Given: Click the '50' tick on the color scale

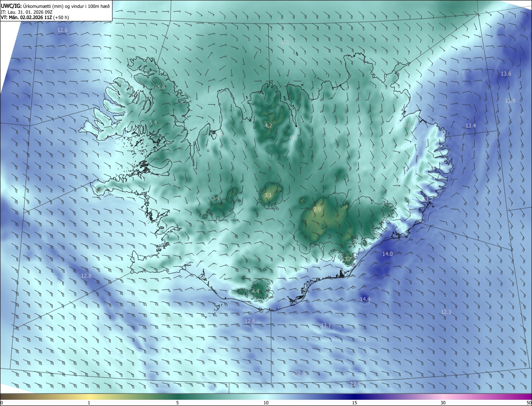Looking at the screenshot, I should click(529, 403).
